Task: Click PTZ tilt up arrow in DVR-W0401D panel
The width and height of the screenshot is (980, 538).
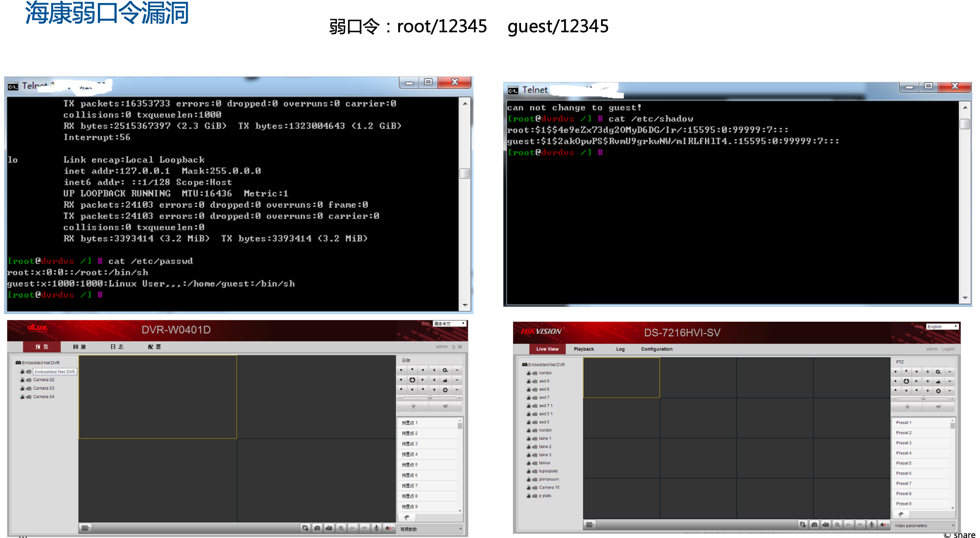Action: (x=412, y=370)
